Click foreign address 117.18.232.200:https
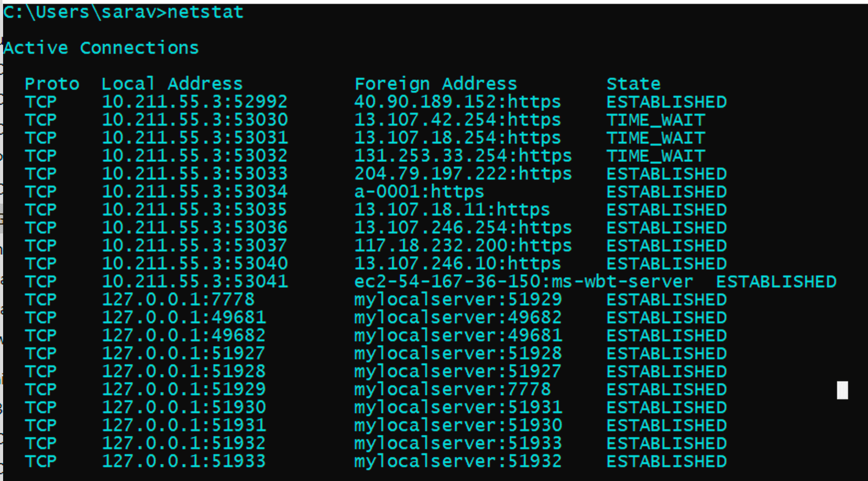This screenshot has width=868, height=481. pos(463,245)
